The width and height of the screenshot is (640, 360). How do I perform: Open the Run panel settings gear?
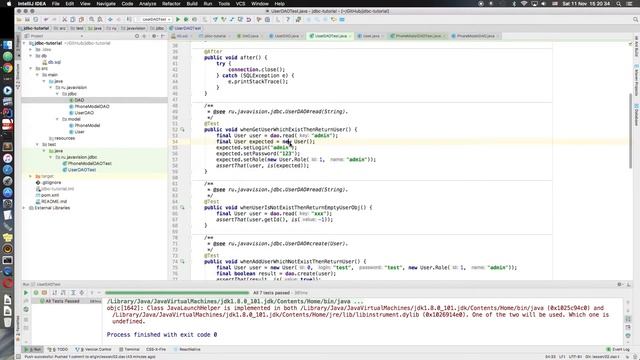620,284
